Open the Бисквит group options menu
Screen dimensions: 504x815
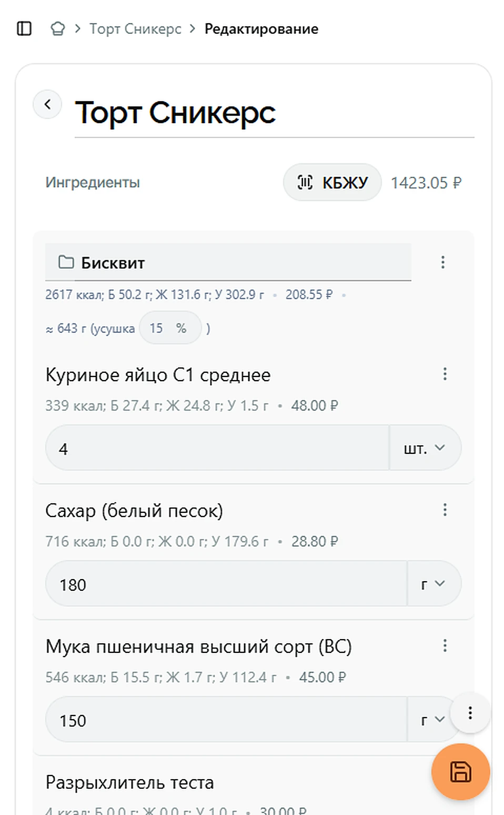443,262
